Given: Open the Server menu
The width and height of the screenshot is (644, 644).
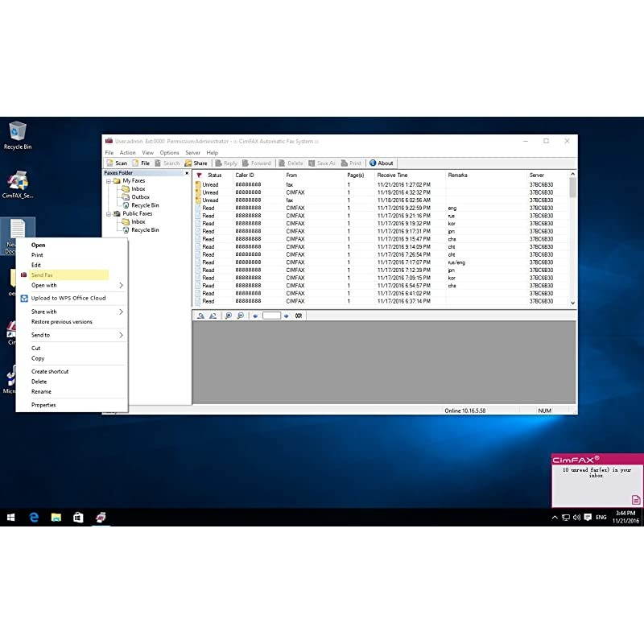Looking at the screenshot, I should point(192,152).
